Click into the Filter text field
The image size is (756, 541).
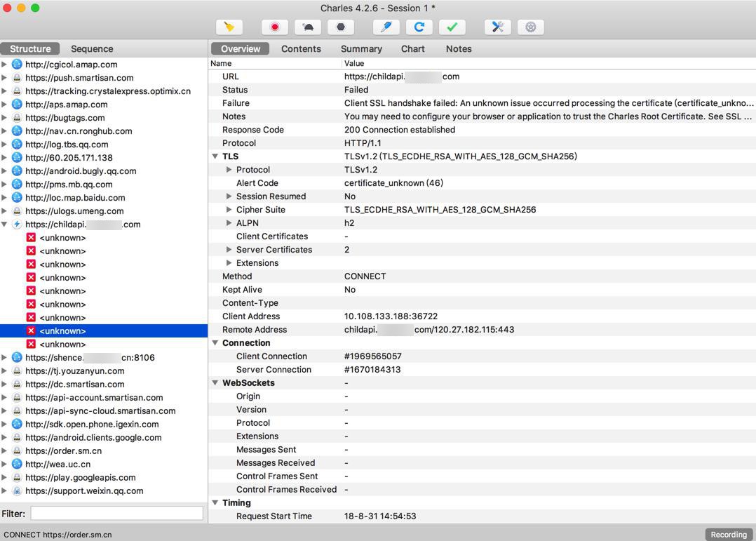pyautogui.click(x=116, y=514)
